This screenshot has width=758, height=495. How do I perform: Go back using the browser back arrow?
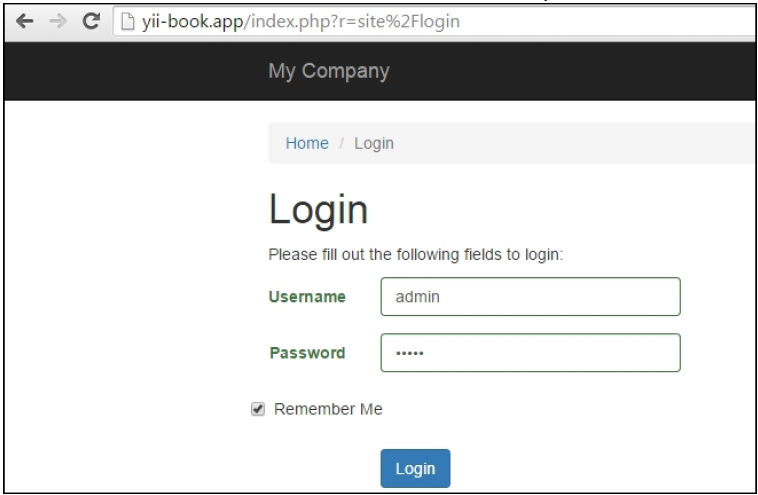click(x=24, y=21)
